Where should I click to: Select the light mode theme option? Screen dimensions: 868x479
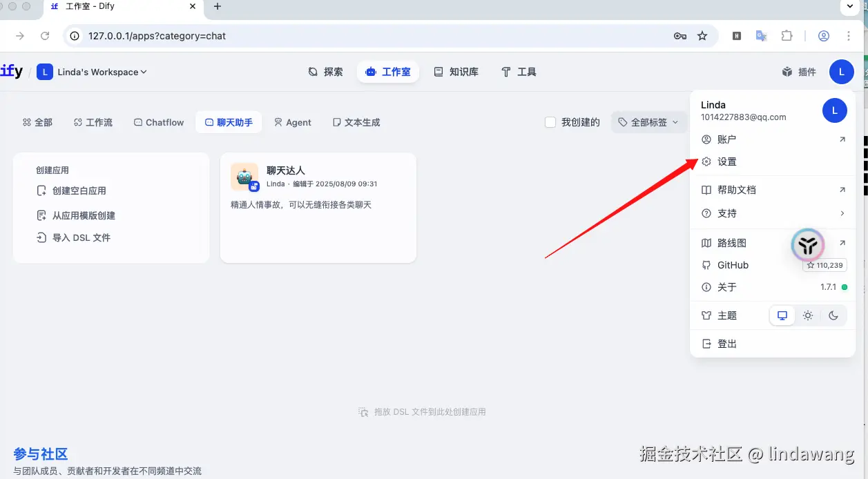pos(808,315)
